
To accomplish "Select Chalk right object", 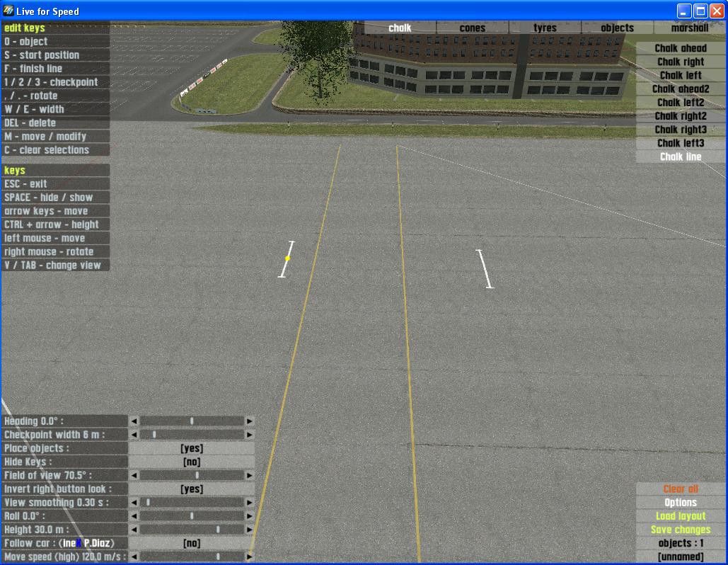I will click(681, 62).
